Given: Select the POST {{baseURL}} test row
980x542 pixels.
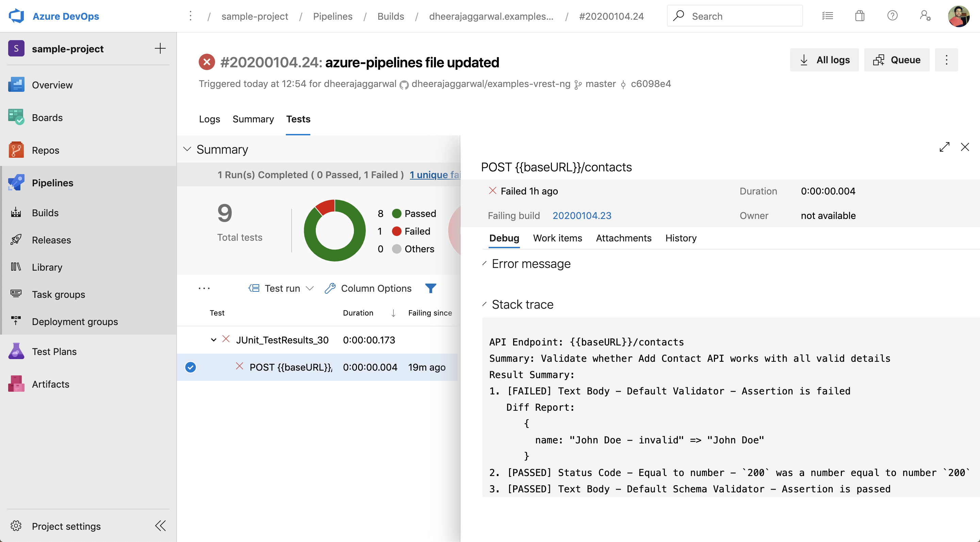Looking at the screenshot, I should (318, 367).
